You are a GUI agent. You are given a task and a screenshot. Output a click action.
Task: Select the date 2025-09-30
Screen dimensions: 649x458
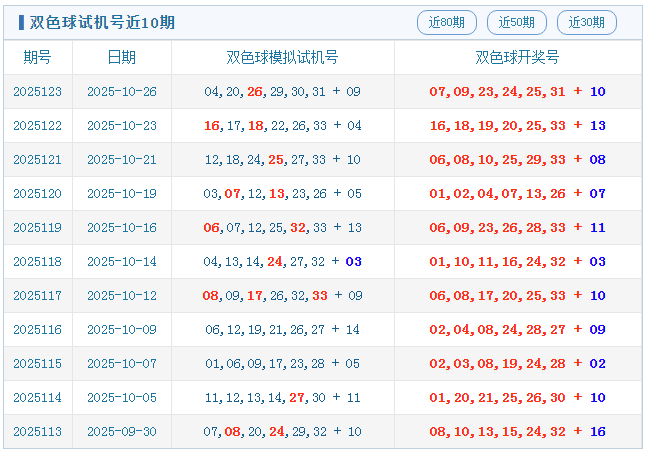pos(122,432)
